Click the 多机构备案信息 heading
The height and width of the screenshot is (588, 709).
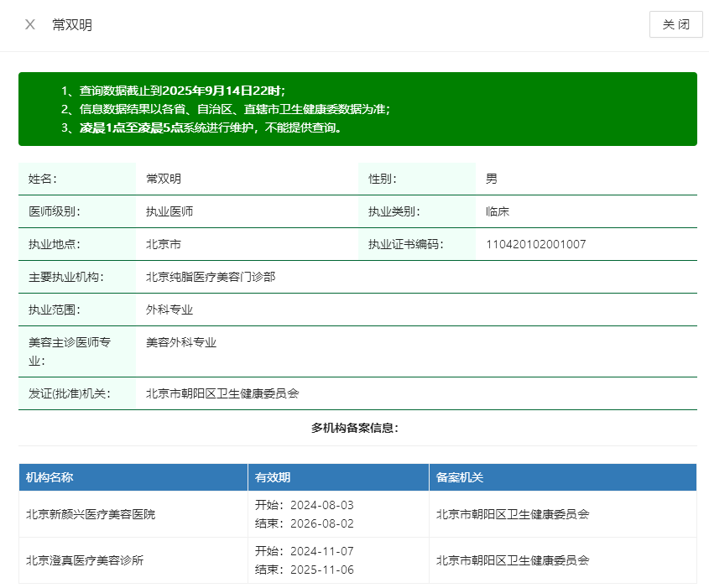click(355, 428)
